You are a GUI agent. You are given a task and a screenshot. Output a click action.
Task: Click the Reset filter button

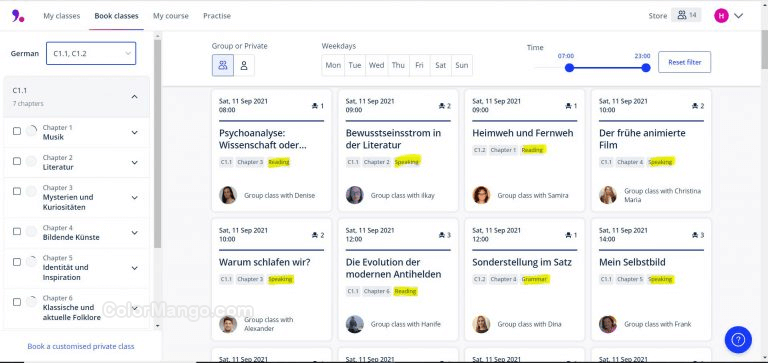click(x=684, y=62)
